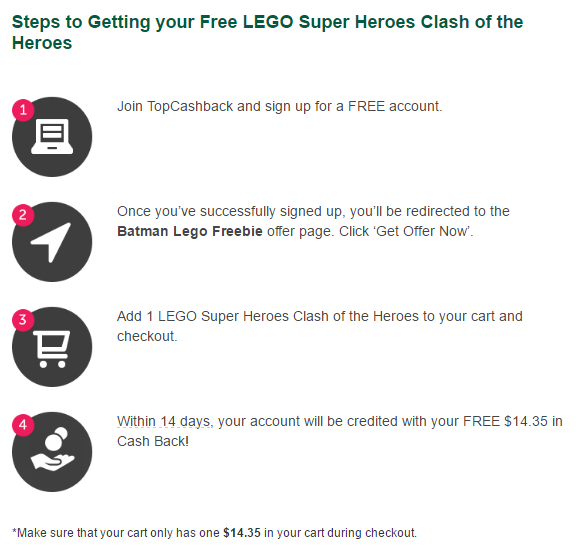
Task: Click the '*Make sure that your cart' footnote
Action: coord(215,533)
